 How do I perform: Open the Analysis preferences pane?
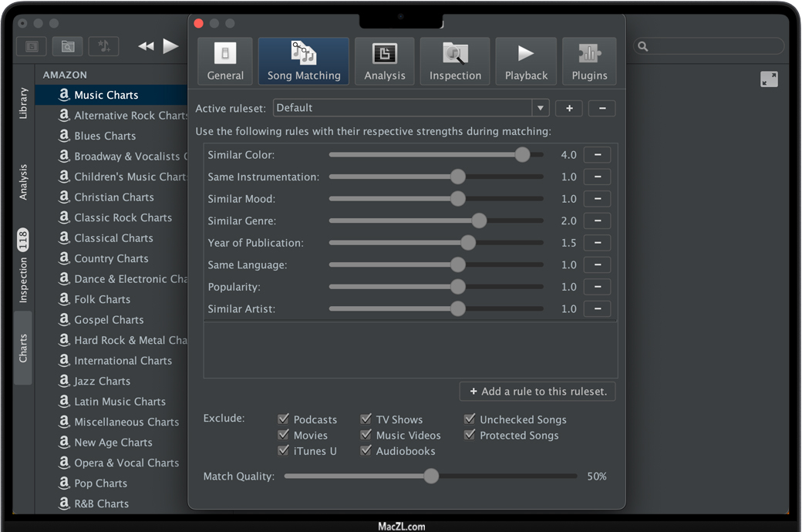pyautogui.click(x=384, y=61)
